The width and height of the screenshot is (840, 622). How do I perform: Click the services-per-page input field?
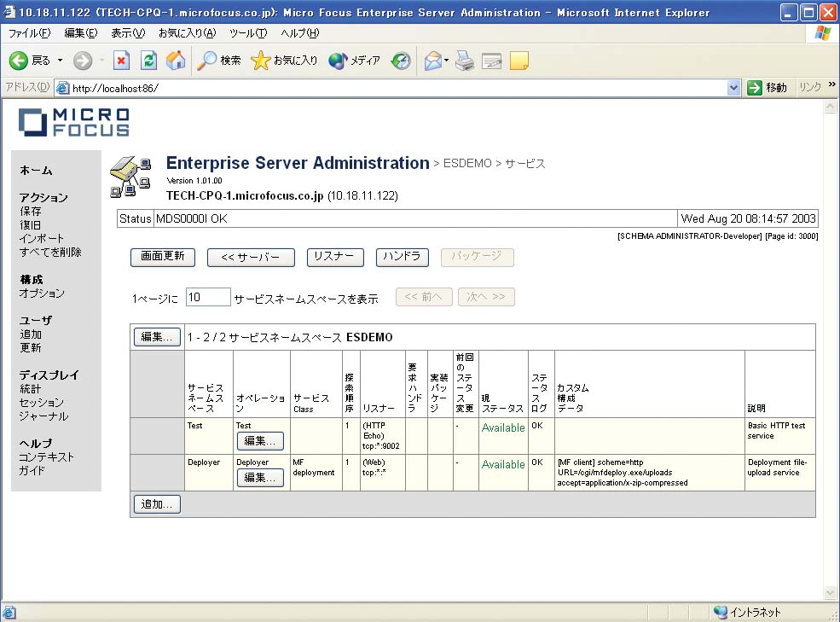click(208, 297)
